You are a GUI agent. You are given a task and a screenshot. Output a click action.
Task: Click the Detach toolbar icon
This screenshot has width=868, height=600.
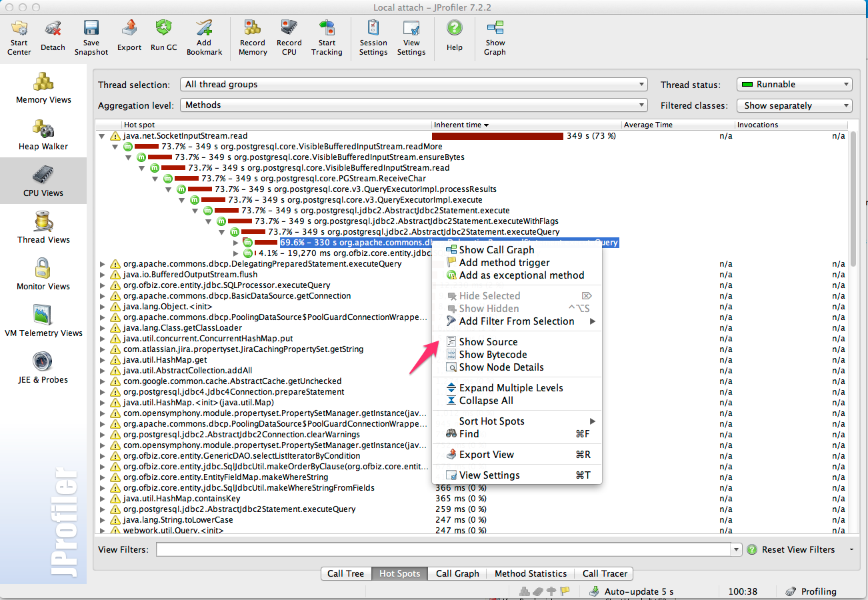coord(53,37)
